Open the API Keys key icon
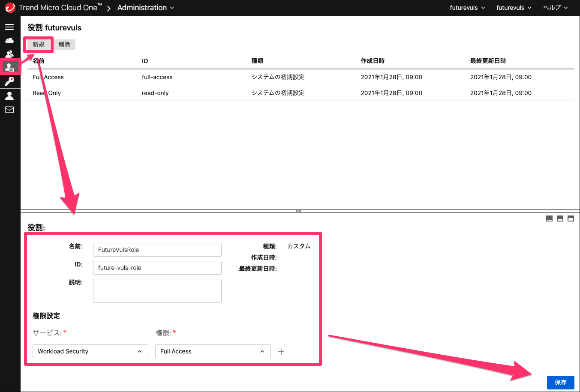 pos(9,81)
